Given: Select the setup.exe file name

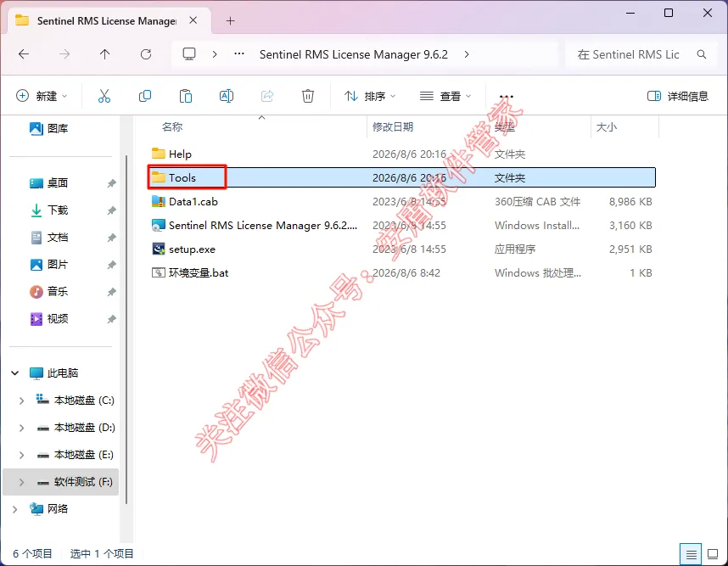Looking at the screenshot, I should pyautogui.click(x=192, y=249).
